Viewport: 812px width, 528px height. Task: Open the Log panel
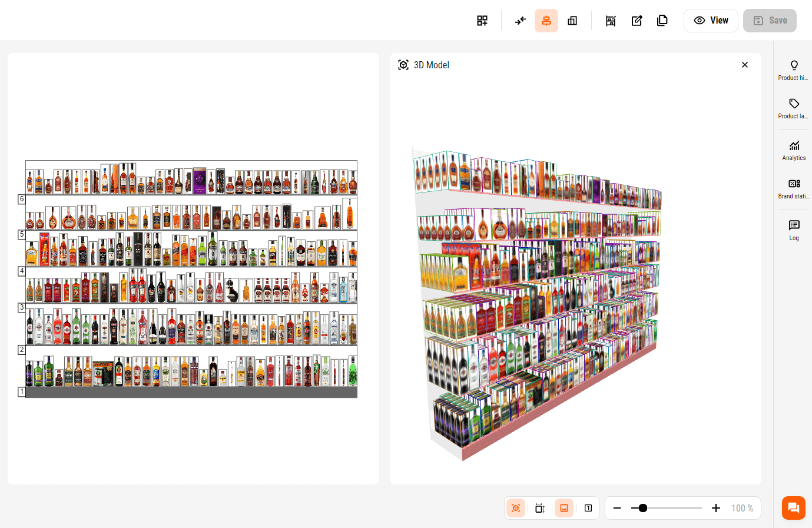point(794,231)
